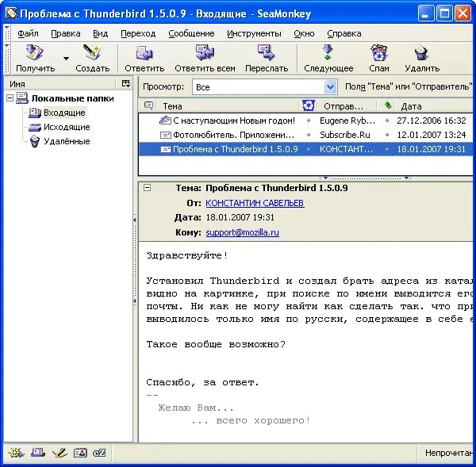Select message Проблема с Thunderbird 1.5.0.9 row

(305, 149)
